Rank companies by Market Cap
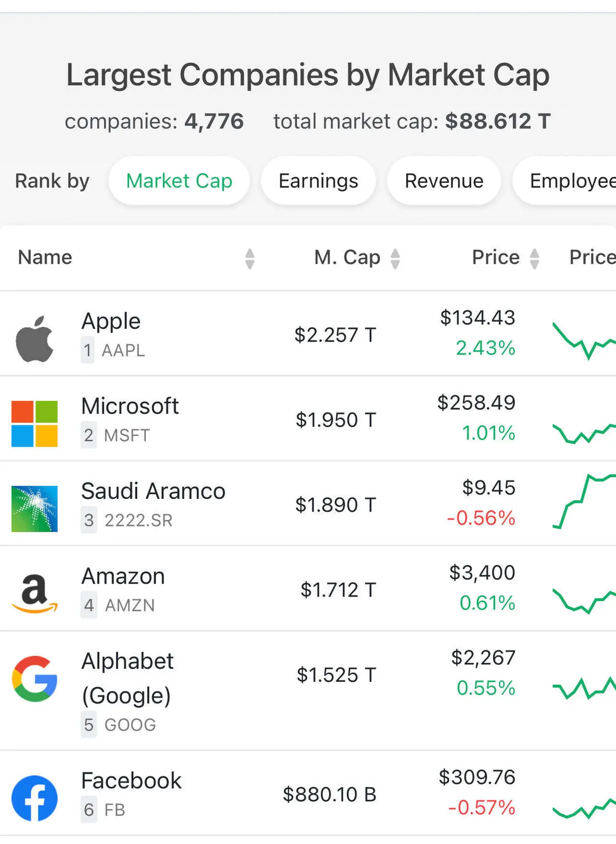 click(179, 181)
